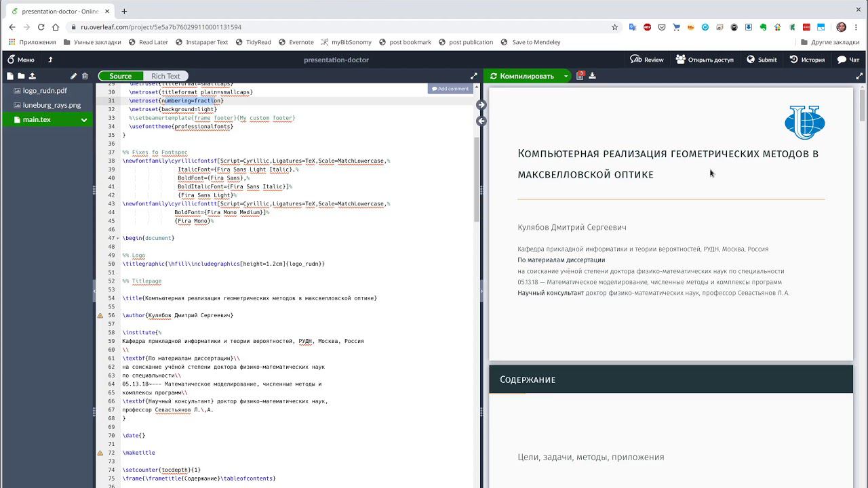Sync PDF location to code with the left arrow
This screenshot has height=488, width=868.
(481, 121)
